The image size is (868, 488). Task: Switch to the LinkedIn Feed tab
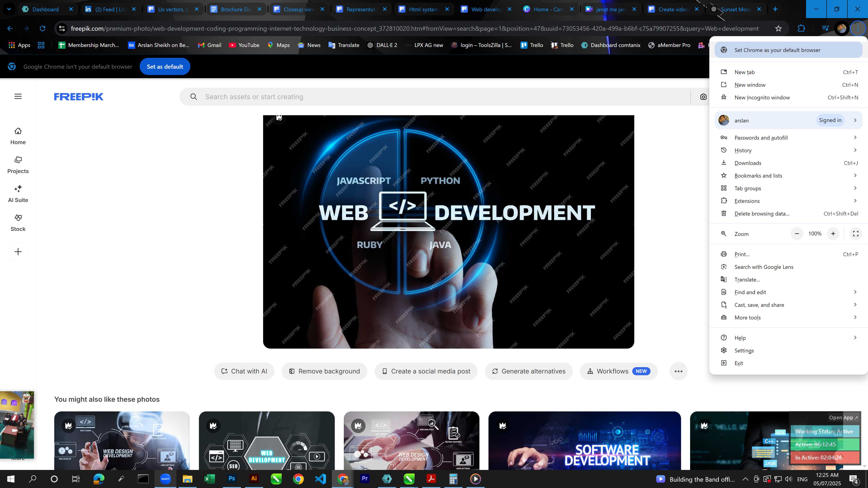pos(110,9)
